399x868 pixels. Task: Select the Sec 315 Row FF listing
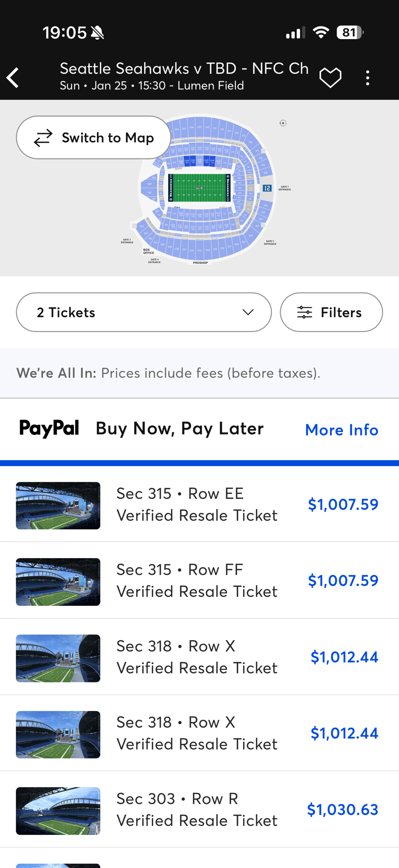pos(197,581)
